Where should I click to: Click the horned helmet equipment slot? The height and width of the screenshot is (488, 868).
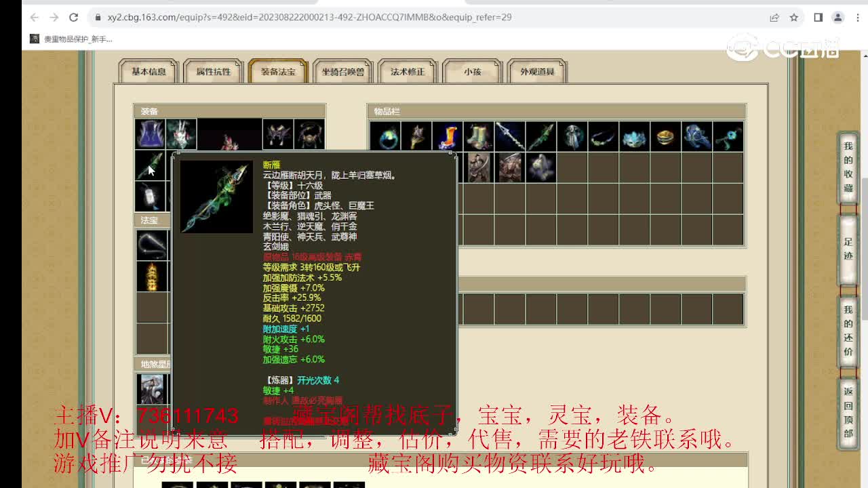(277, 134)
